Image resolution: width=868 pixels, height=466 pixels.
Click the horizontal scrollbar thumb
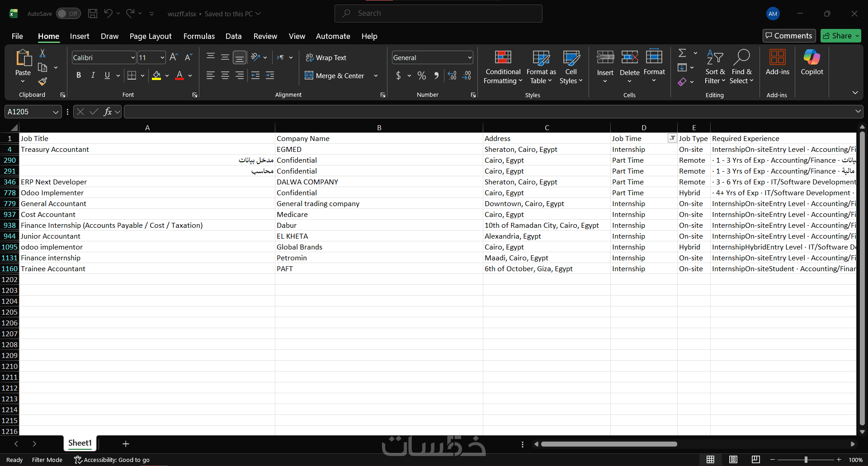click(x=609, y=444)
